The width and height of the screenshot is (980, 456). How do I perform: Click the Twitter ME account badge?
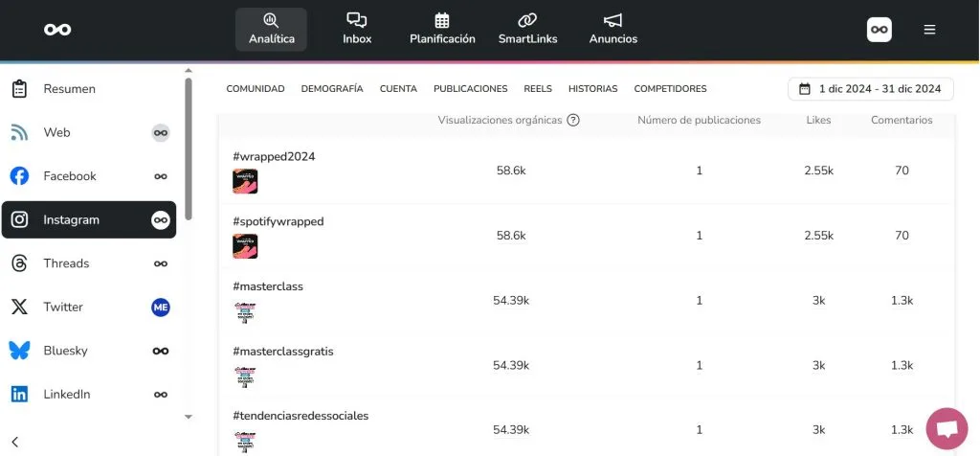(x=161, y=308)
